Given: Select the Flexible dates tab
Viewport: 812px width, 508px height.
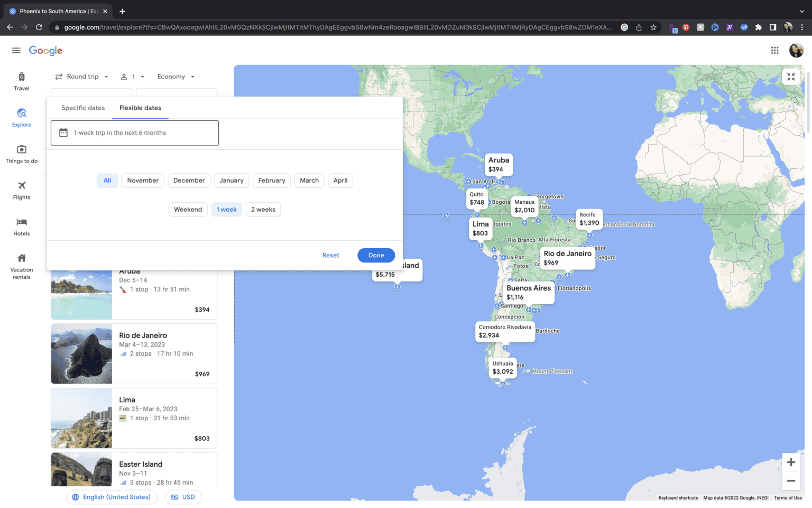Looking at the screenshot, I should point(140,108).
